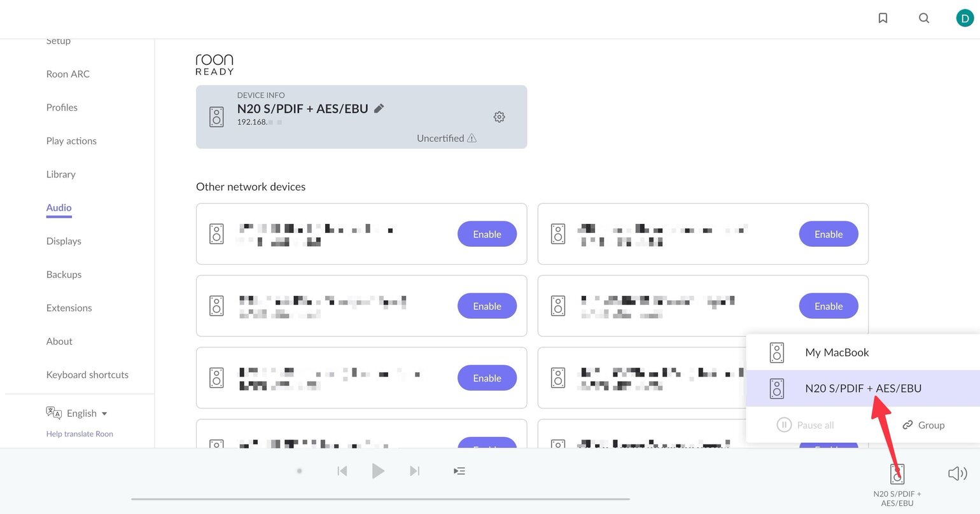Image resolution: width=980 pixels, height=514 pixels.
Task: Follow the Help translate Roon link
Action: point(80,434)
